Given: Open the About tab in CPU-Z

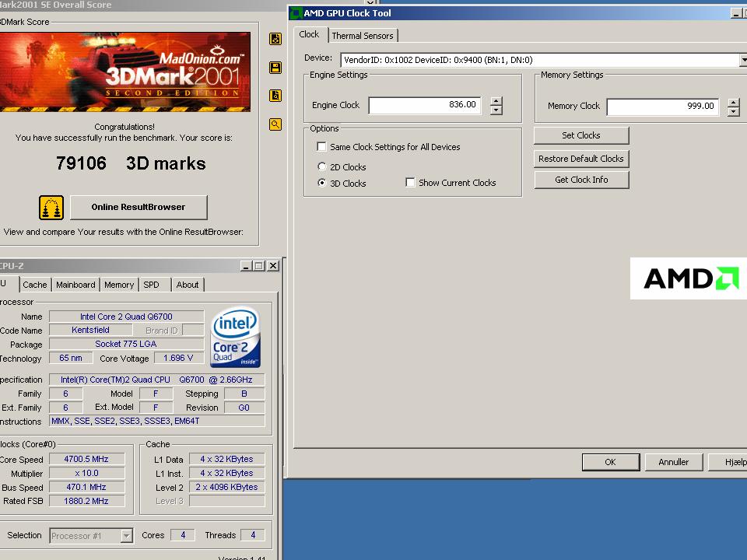Looking at the screenshot, I should click(x=188, y=285).
